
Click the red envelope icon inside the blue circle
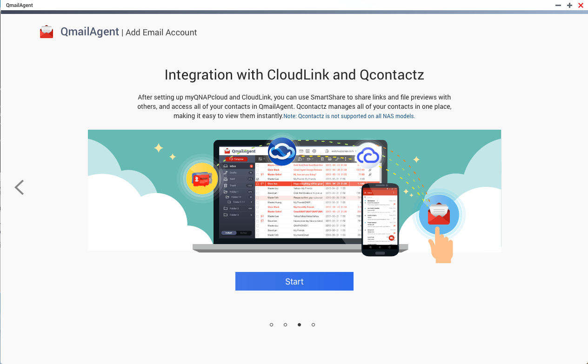click(439, 213)
